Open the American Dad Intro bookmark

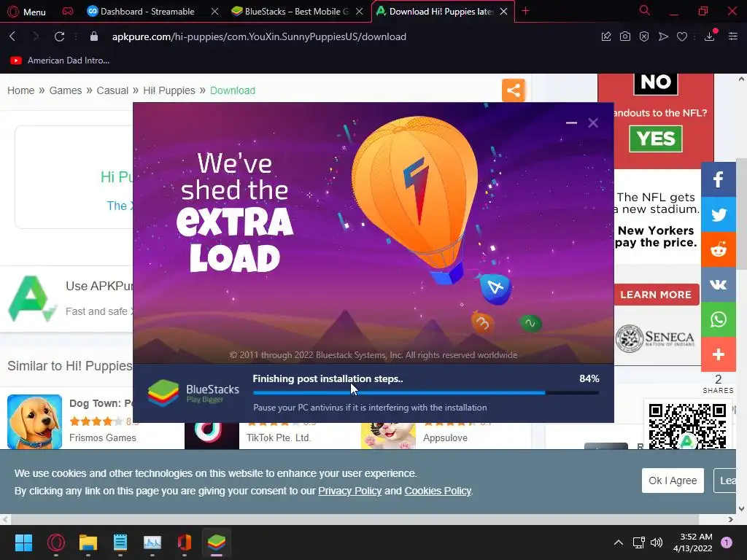pyautogui.click(x=60, y=61)
